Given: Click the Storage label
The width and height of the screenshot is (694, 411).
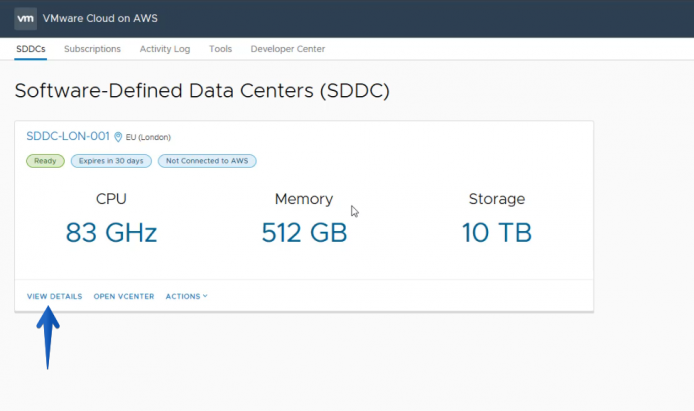Looking at the screenshot, I should tap(497, 199).
